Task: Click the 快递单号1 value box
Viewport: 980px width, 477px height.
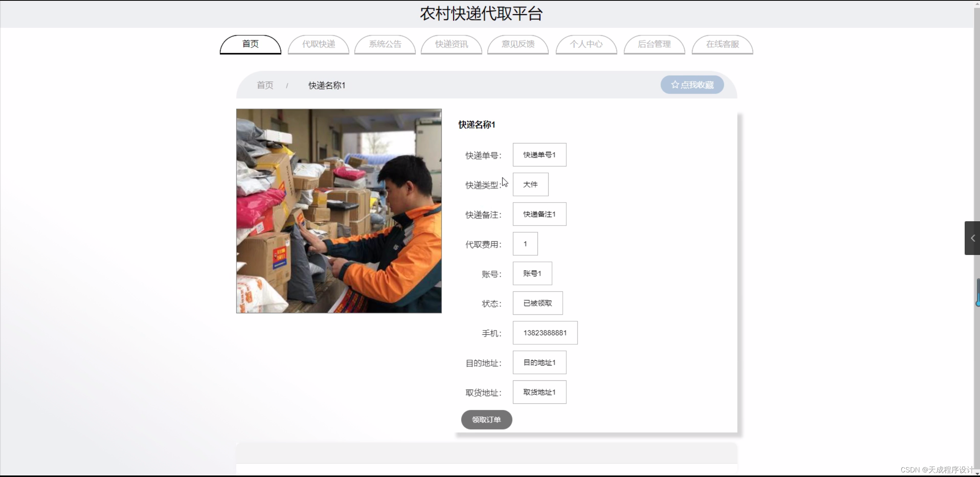Action: pos(539,155)
